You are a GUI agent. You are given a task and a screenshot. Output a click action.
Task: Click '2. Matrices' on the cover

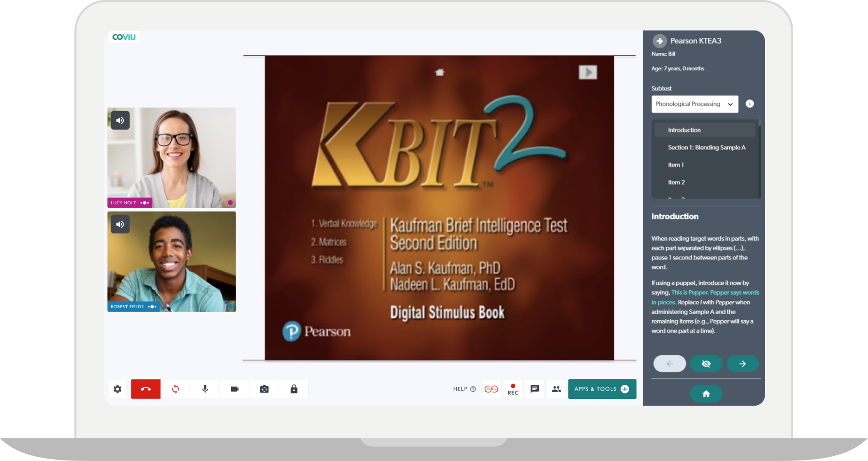329,242
